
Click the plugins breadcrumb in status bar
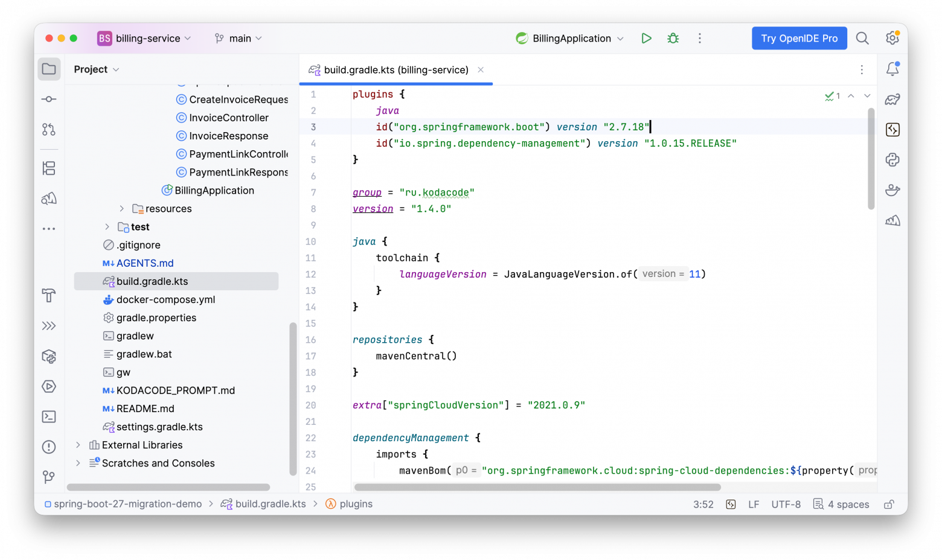point(349,504)
